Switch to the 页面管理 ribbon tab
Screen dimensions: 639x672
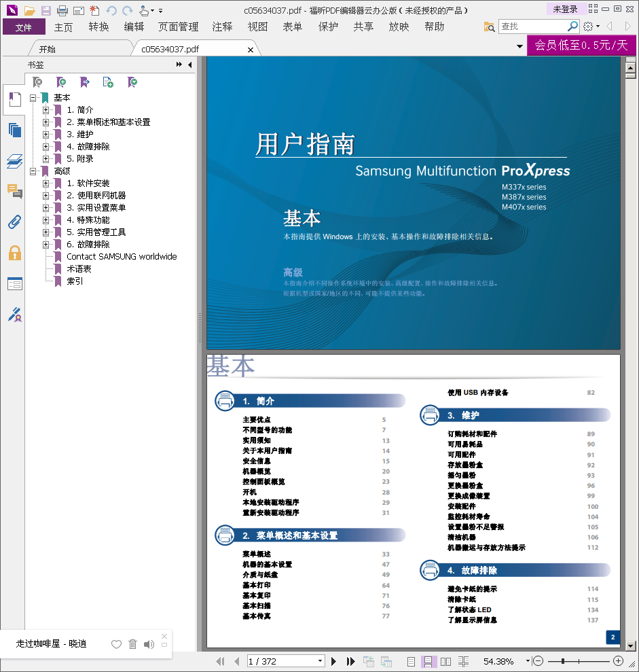[179, 27]
